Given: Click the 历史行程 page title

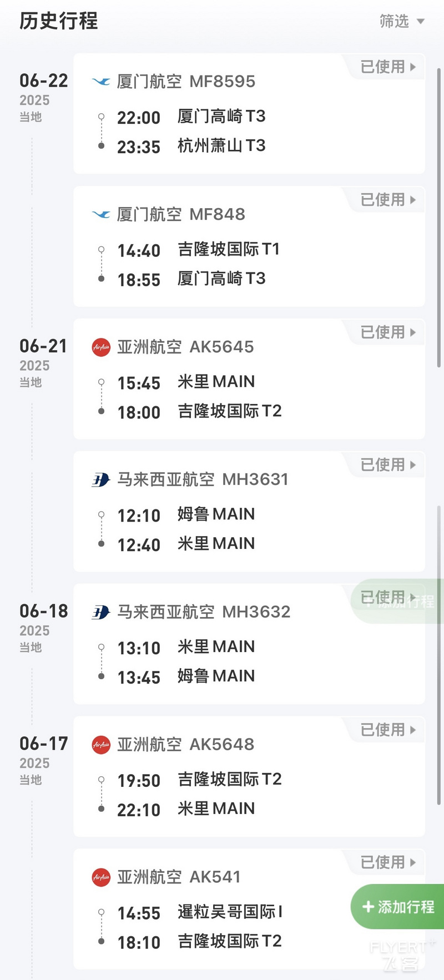Looking at the screenshot, I should (x=59, y=21).
